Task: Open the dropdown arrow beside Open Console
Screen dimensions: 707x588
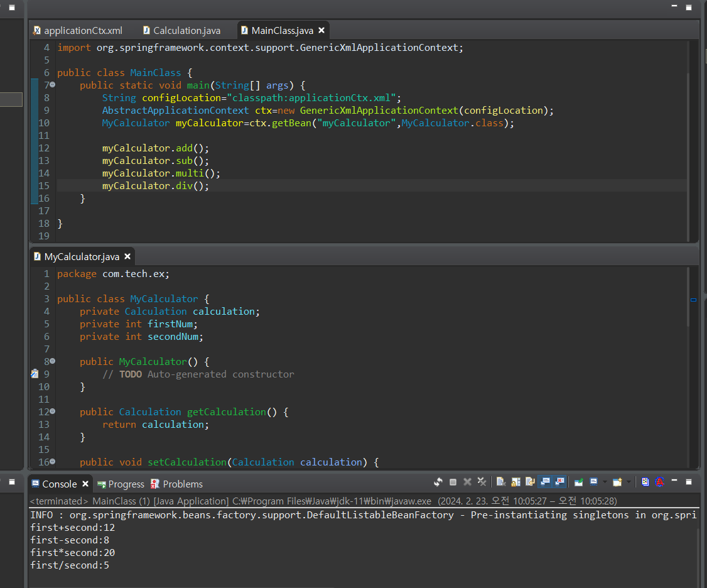Action: (x=629, y=482)
